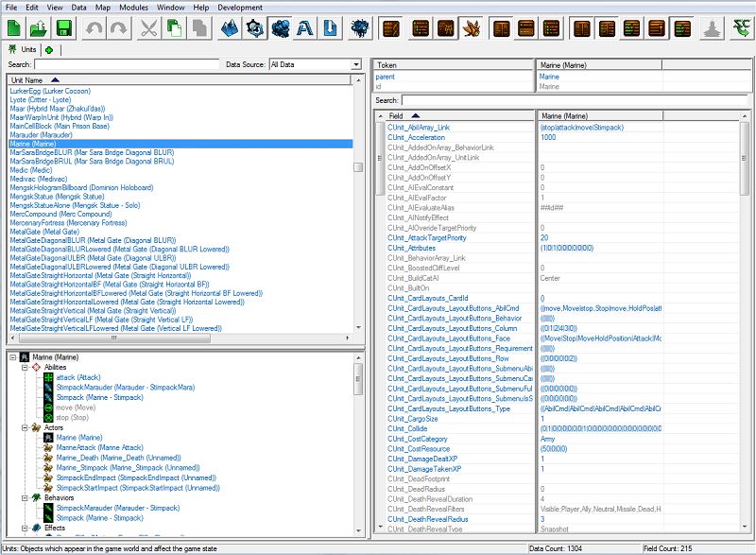Select the attack (Attack) ability tree item
The height and width of the screenshot is (555, 756).
(x=78, y=377)
